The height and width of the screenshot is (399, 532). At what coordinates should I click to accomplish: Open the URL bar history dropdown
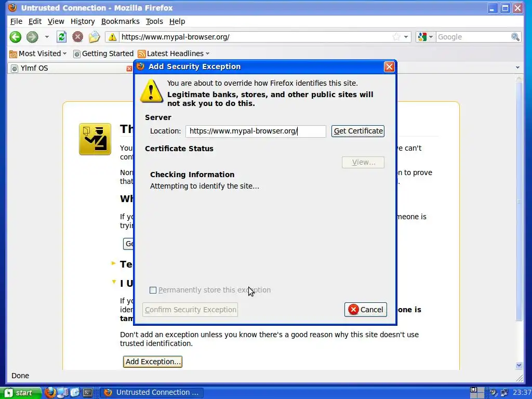[x=406, y=37]
